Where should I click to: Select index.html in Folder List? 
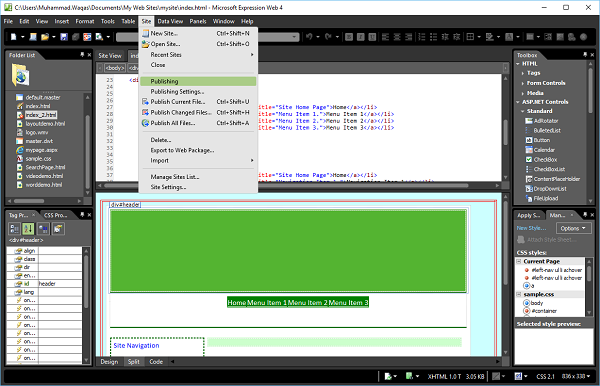[38, 106]
